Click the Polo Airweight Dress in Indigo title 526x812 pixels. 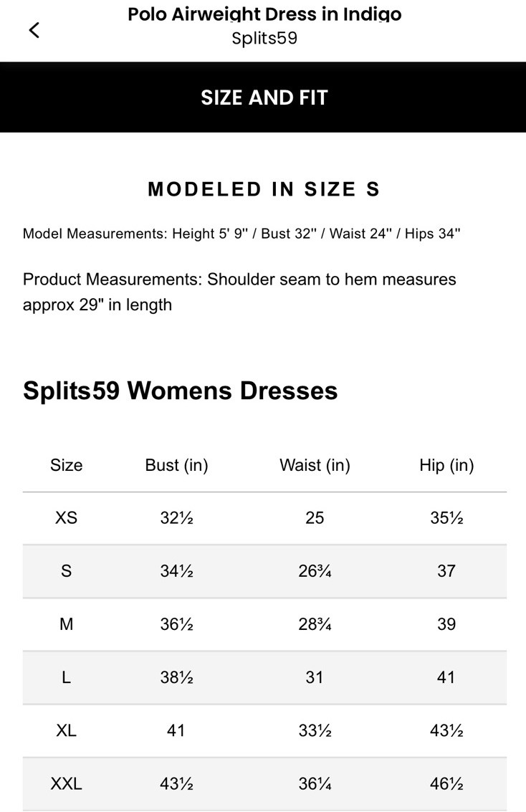264,14
